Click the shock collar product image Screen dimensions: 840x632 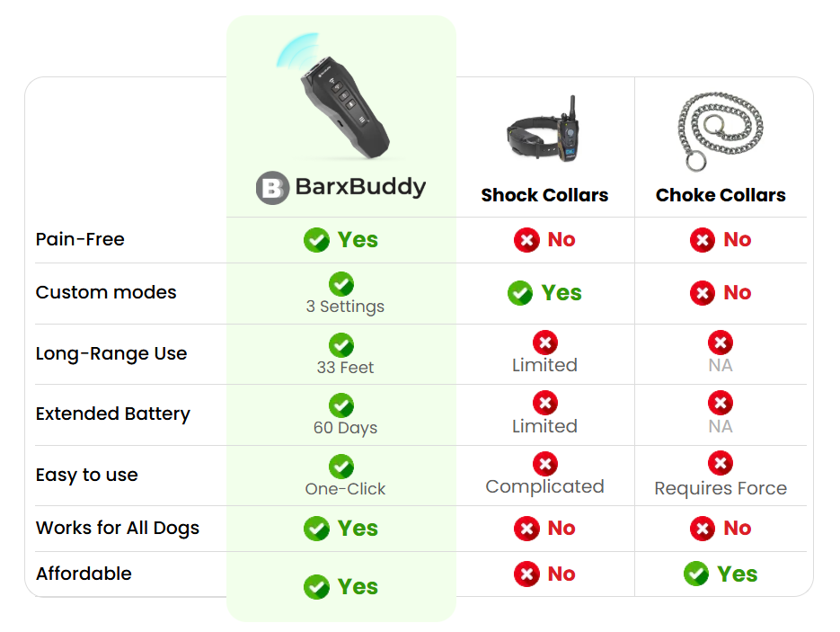click(544, 129)
